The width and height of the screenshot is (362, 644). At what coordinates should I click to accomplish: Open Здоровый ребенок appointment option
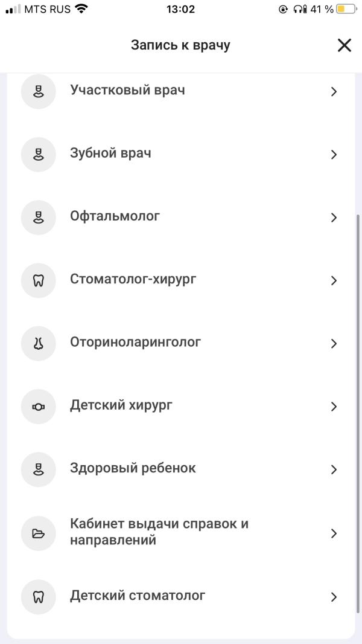[x=181, y=469]
